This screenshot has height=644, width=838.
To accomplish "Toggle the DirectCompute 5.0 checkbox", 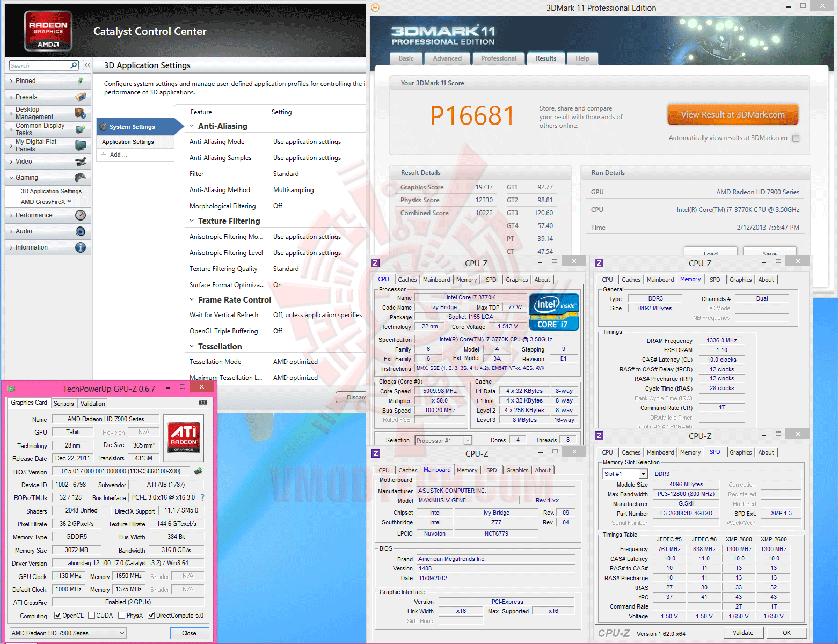I will coord(151,616).
